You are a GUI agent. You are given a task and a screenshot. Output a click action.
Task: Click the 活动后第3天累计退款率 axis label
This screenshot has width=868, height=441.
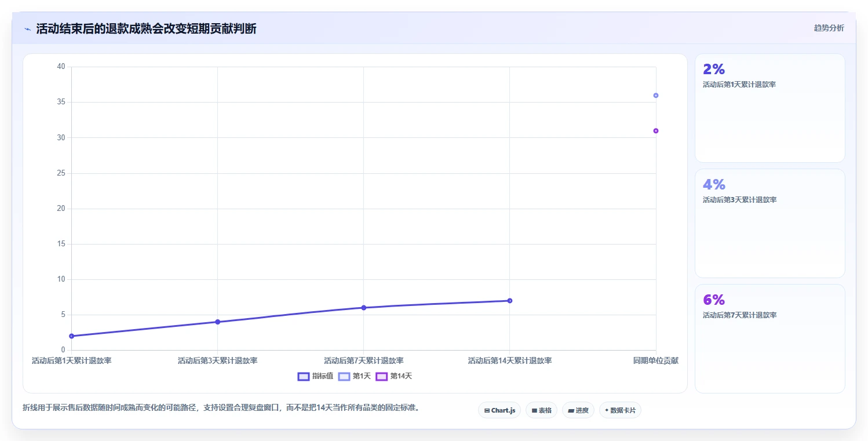coord(217,360)
